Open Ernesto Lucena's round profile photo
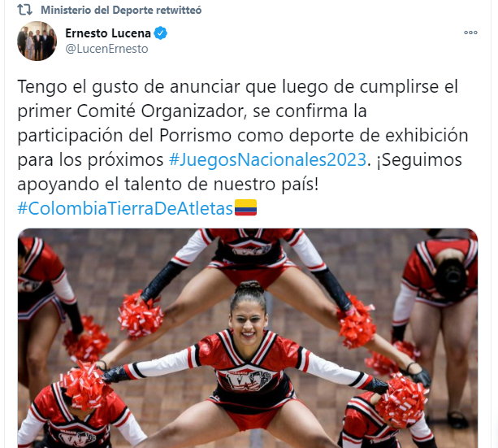This screenshot has width=498, height=448. coord(37,41)
